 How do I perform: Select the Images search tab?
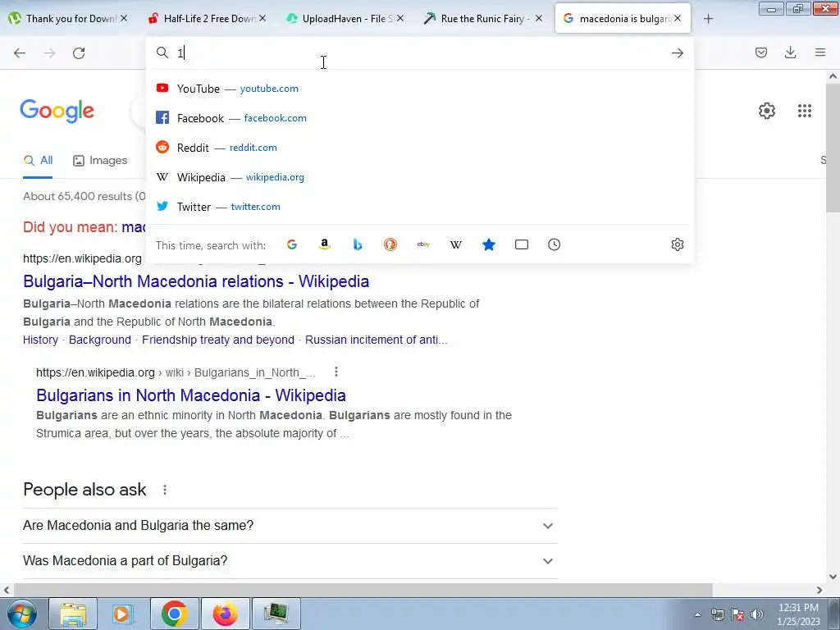pyautogui.click(x=100, y=160)
